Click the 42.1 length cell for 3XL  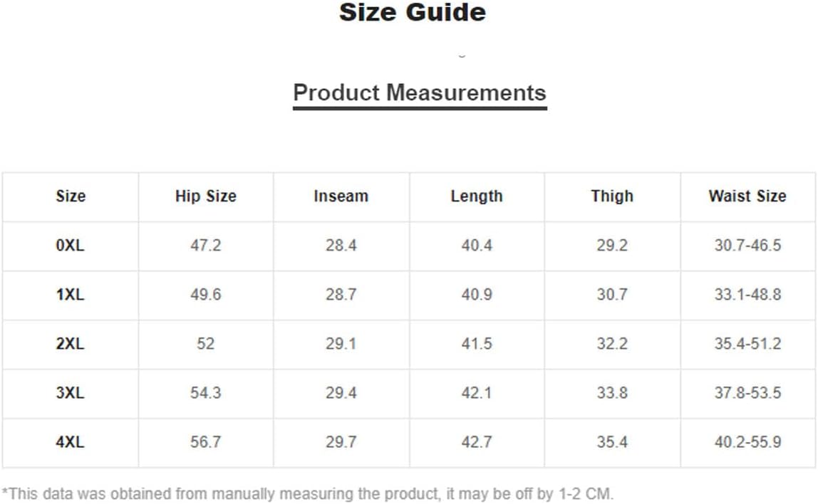coord(477,392)
